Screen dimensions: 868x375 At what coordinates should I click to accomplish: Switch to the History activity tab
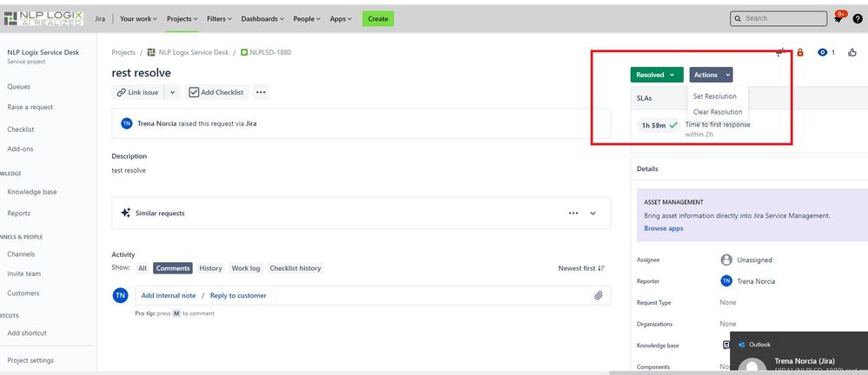pyautogui.click(x=210, y=268)
